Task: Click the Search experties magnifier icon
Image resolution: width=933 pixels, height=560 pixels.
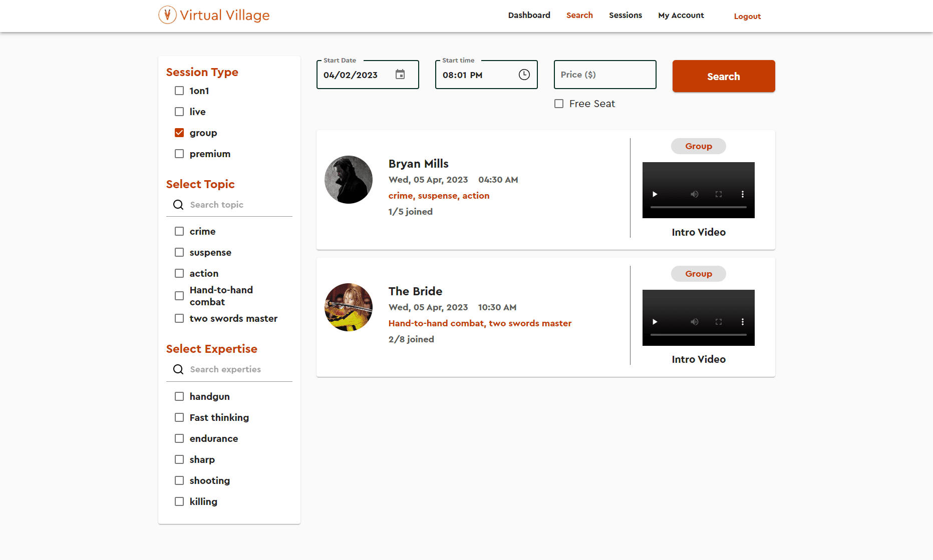Action: point(178,369)
